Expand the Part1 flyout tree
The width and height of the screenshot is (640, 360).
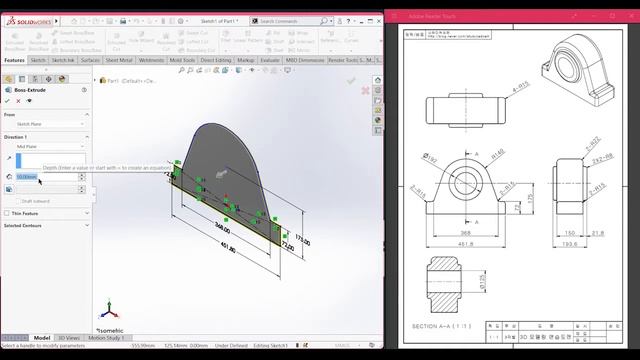(x=95, y=80)
